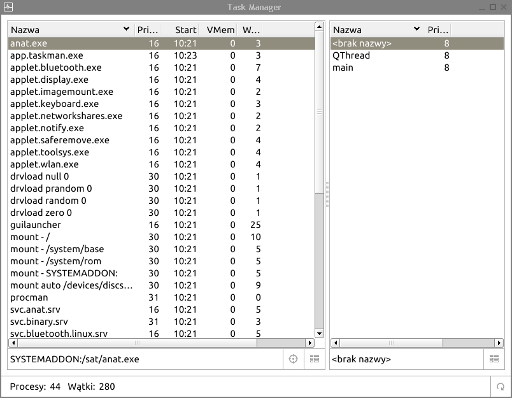Select the applet.saferemove.exe process
Viewport: 512px width, 398px height.
click(161, 140)
